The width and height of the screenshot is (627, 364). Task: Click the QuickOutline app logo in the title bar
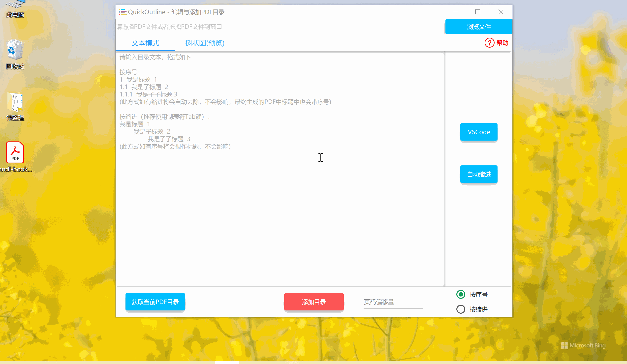123,12
